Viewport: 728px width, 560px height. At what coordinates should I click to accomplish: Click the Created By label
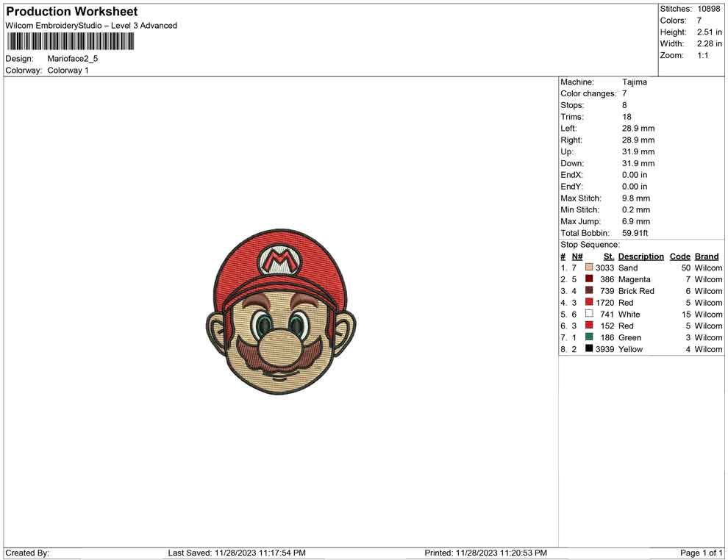(x=27, y=553)
